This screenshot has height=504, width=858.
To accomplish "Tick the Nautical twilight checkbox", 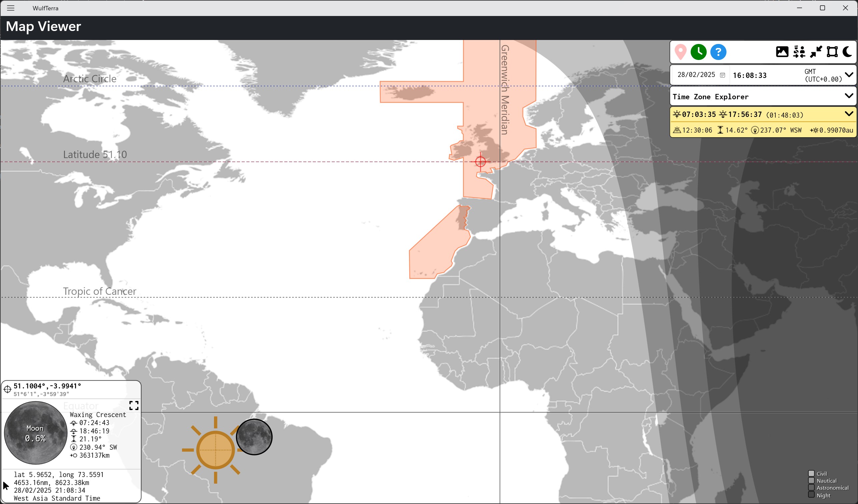I will (x=811, y=481).
